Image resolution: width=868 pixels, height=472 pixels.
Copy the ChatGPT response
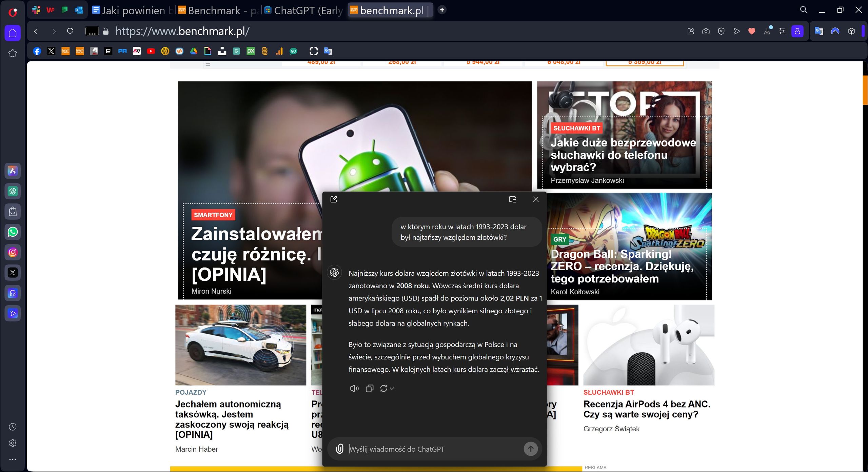tap(370, 389)
